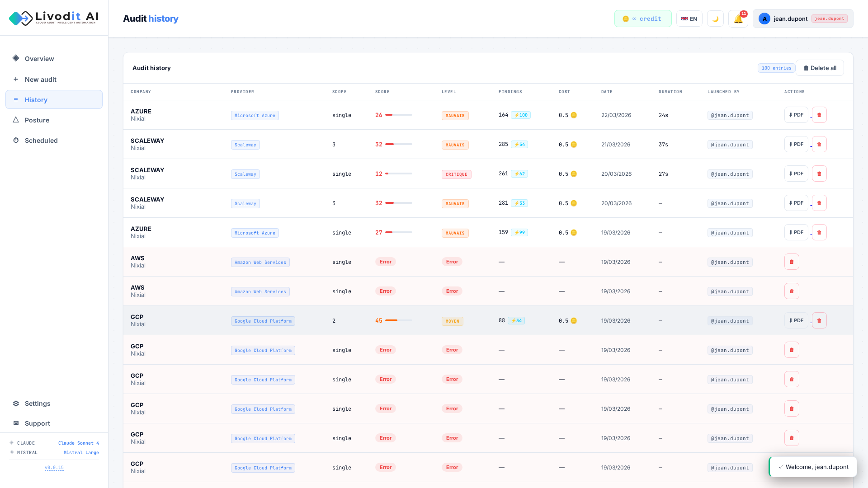Open the Scheduled audits page
The width and height of the screenshot is (868, 488).
(41, 141)
